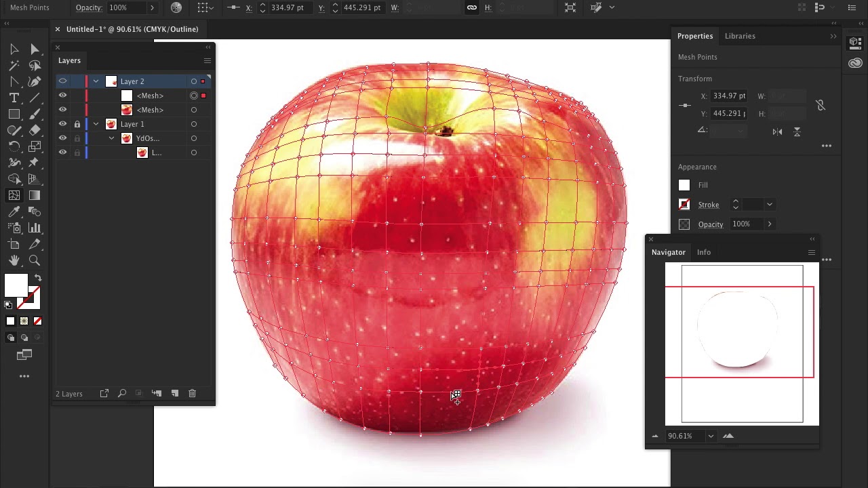Toggle constrain proportions link in Transform
Screen dimensions: 868x488
click(821, 105)
